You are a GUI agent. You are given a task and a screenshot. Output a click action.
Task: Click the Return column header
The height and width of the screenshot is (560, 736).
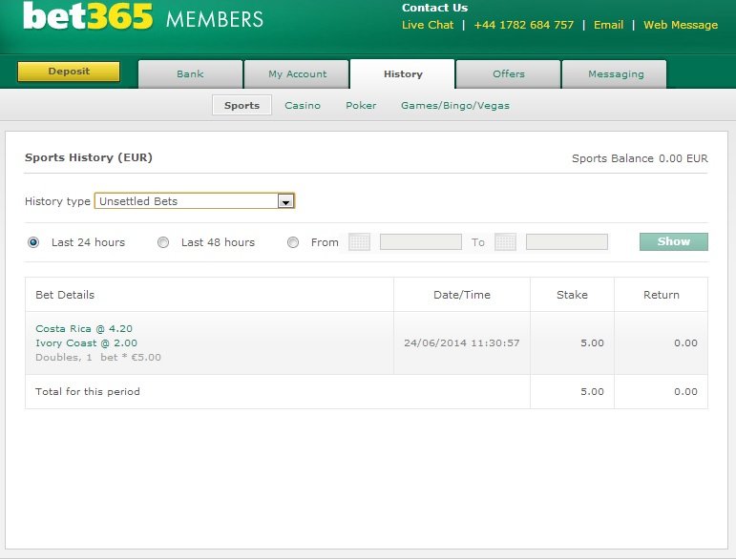[661, 295]
